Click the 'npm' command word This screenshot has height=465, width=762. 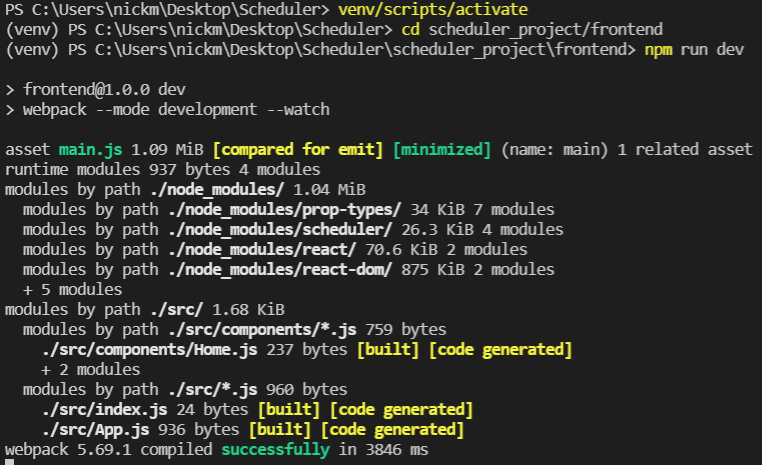(658, 50)
